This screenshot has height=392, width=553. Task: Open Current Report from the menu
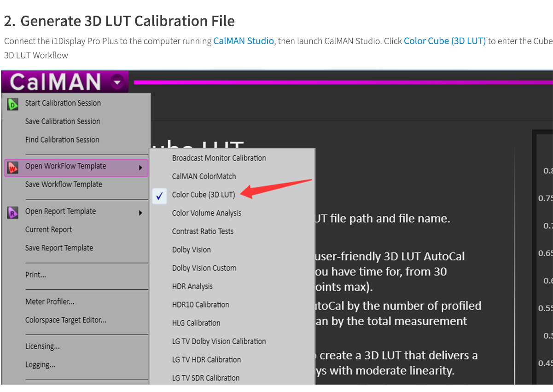(48, 230)
